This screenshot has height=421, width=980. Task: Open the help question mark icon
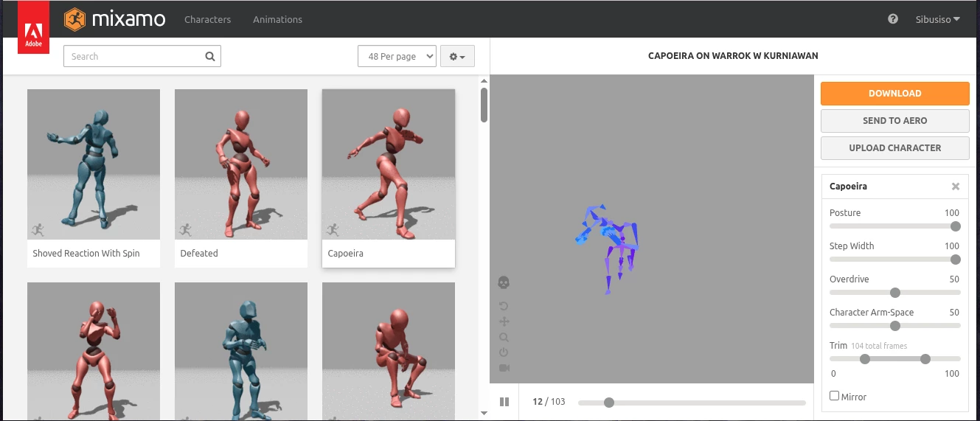(x=893, y=19)
